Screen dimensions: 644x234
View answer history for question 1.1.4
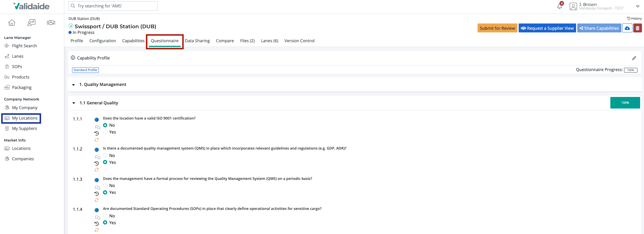coord(96,224)
